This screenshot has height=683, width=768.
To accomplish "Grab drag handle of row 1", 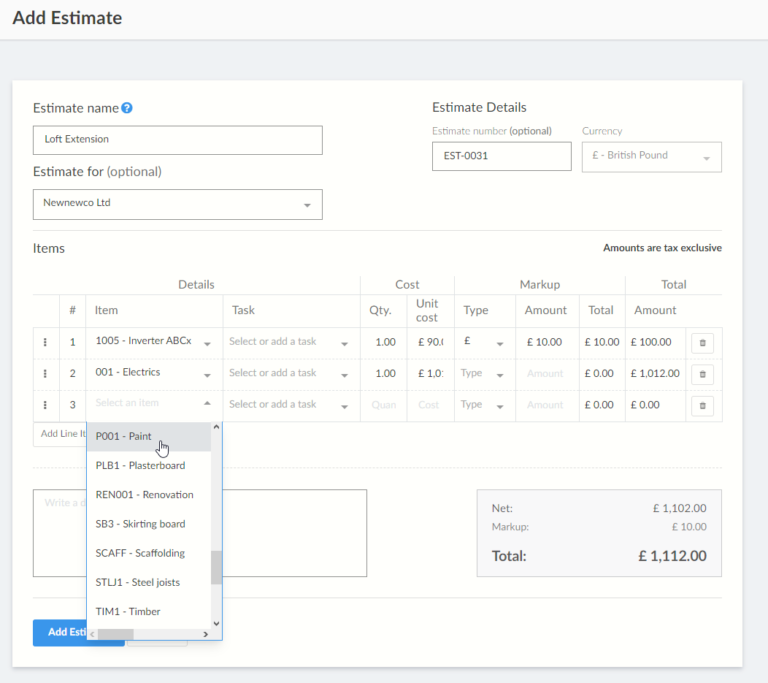I will 45,342.
